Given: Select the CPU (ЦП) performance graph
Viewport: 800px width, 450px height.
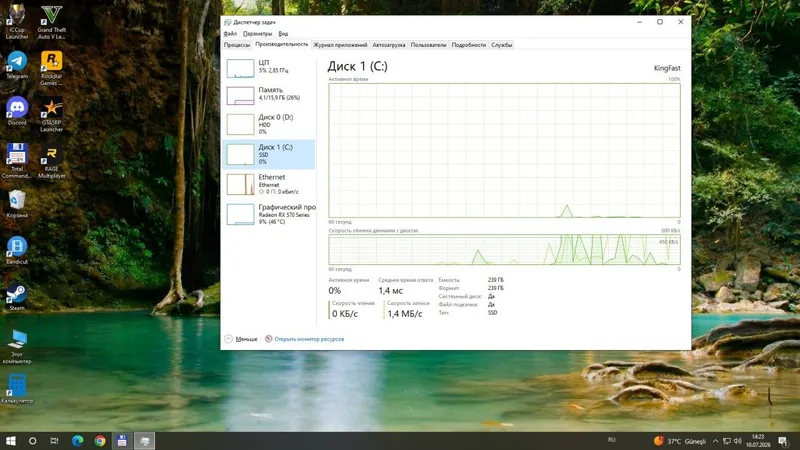Looking at the screenshot, I should tap(269, 67).
